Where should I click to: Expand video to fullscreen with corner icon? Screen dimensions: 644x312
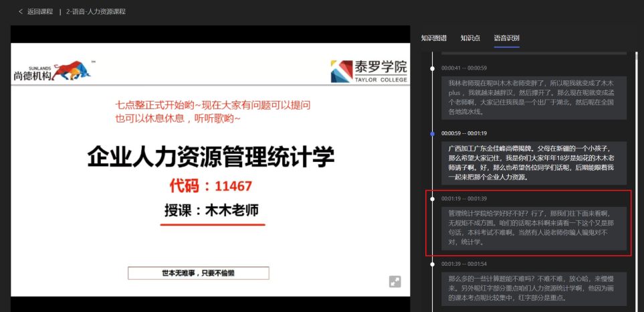[x=395, y=282]
